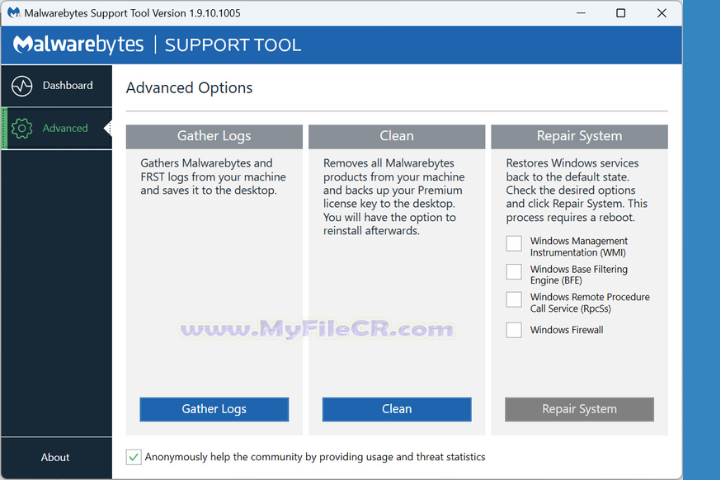This screenshot has width=720, height=480.
Task: Click the blue Clean button
Action: pyautogui.click(x=397, y=409)
